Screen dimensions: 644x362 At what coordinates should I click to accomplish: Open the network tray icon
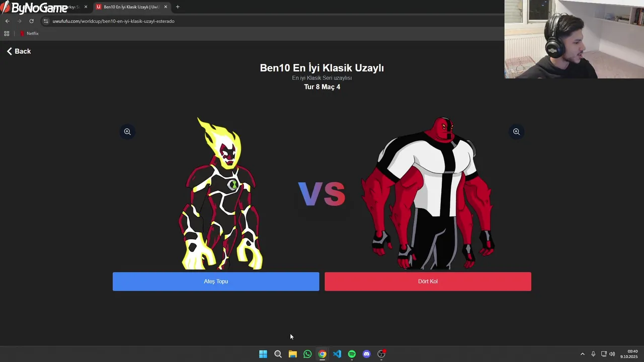[604, 354]
